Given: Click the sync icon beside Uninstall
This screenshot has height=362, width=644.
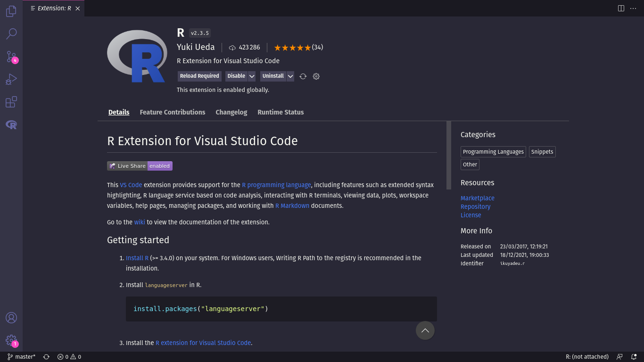Looking at the screenshot, I should pos(303,76).
